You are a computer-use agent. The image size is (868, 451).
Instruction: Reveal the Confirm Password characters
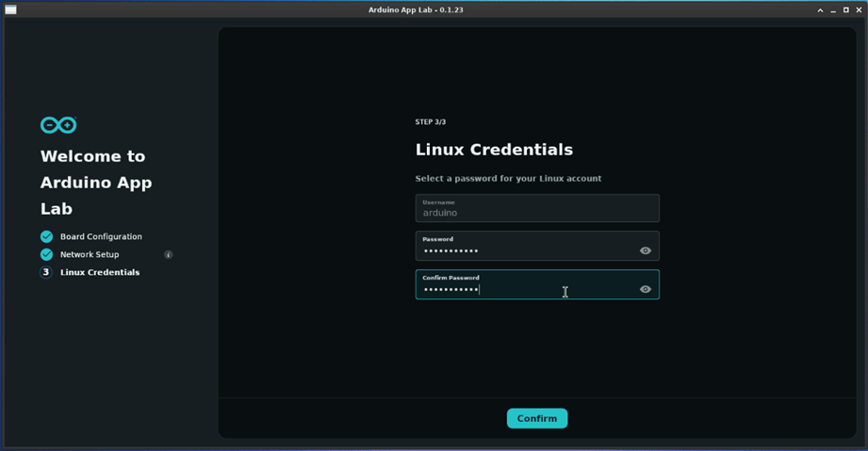[x=646, y=289]
